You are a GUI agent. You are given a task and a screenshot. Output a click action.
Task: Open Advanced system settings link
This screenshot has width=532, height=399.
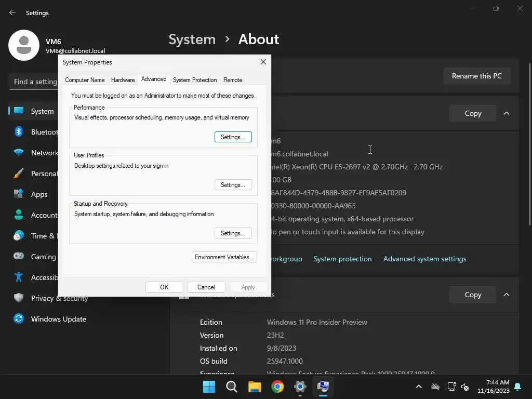pos(425,259)
